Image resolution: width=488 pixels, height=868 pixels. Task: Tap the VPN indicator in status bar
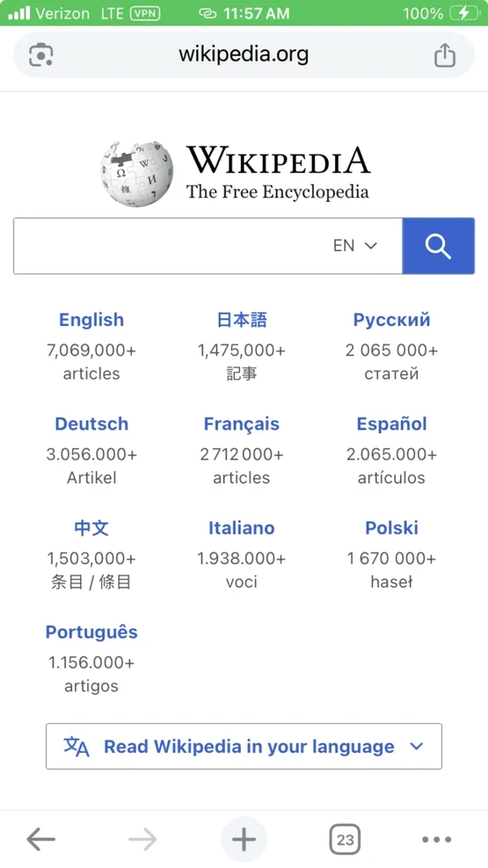tap(145, 13)
